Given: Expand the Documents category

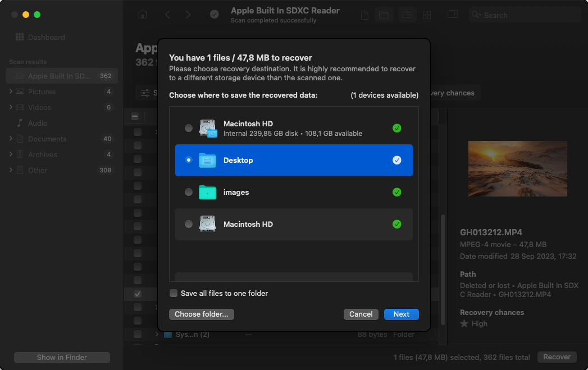Looking at the screenshot, I should pos(11,139).
